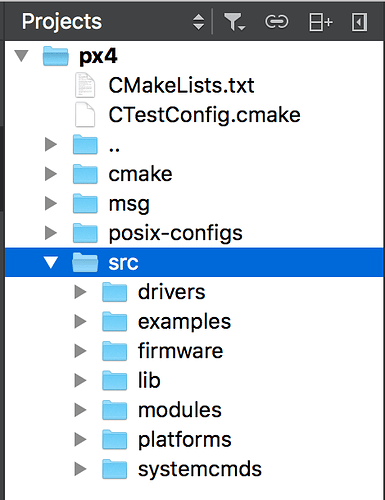The width and height of the screenshot is (385, 500).
Task: Click the modules folder icon
Action: (114, 410)
